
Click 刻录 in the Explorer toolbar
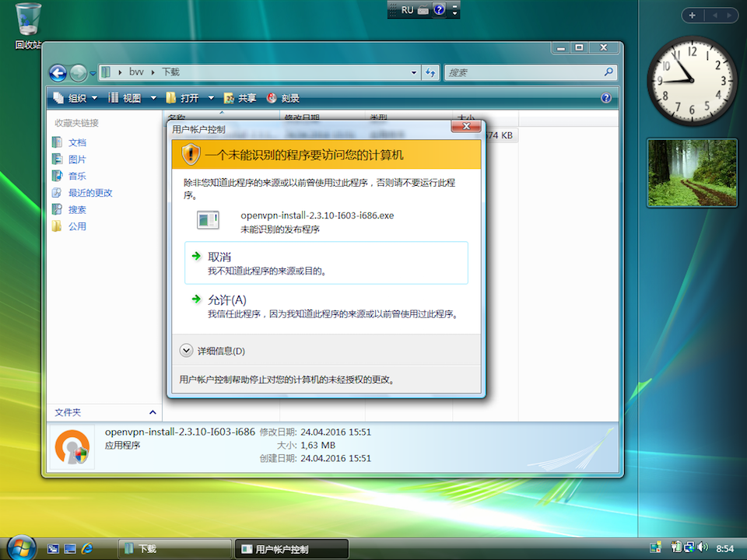[283, 98]
